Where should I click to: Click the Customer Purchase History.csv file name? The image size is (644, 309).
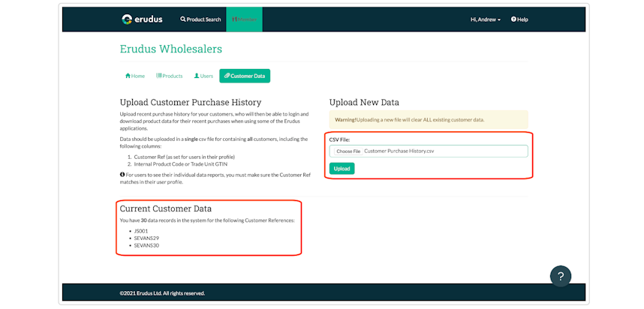[x=399, y=151]
